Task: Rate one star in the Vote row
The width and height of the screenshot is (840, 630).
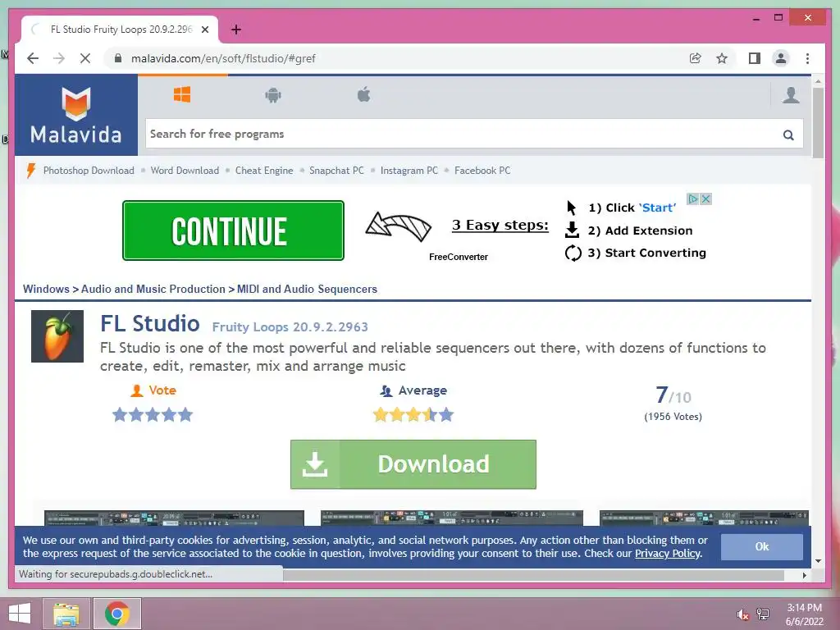Action: point(120,414)
